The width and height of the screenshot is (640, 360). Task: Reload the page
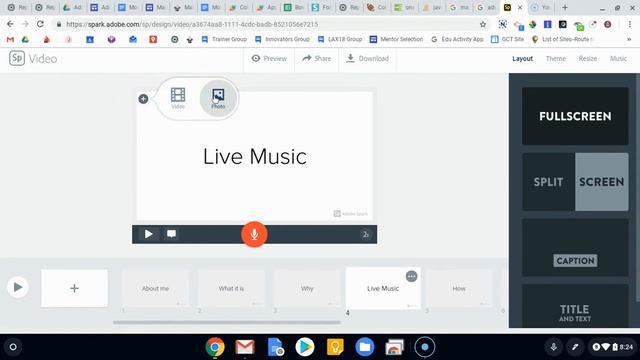[x=40, y=24]
